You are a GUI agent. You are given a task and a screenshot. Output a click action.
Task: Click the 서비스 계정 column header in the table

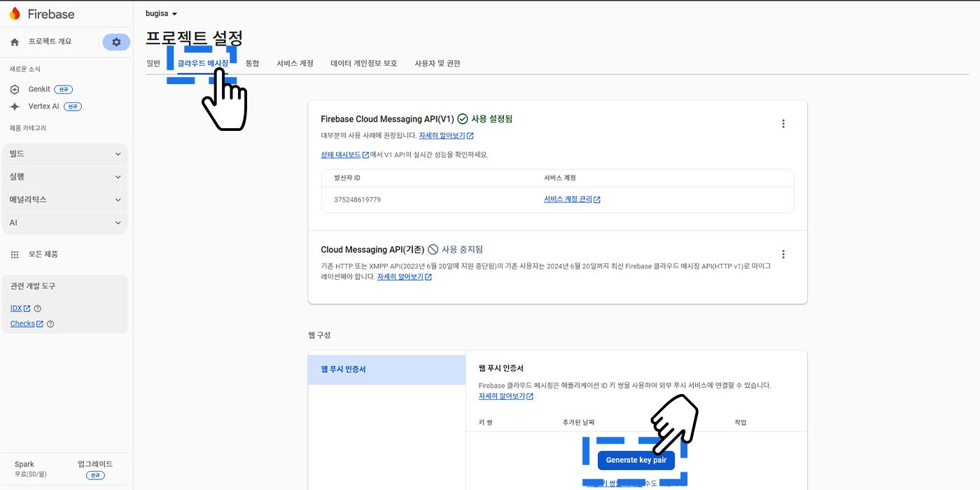pos(560,178)
